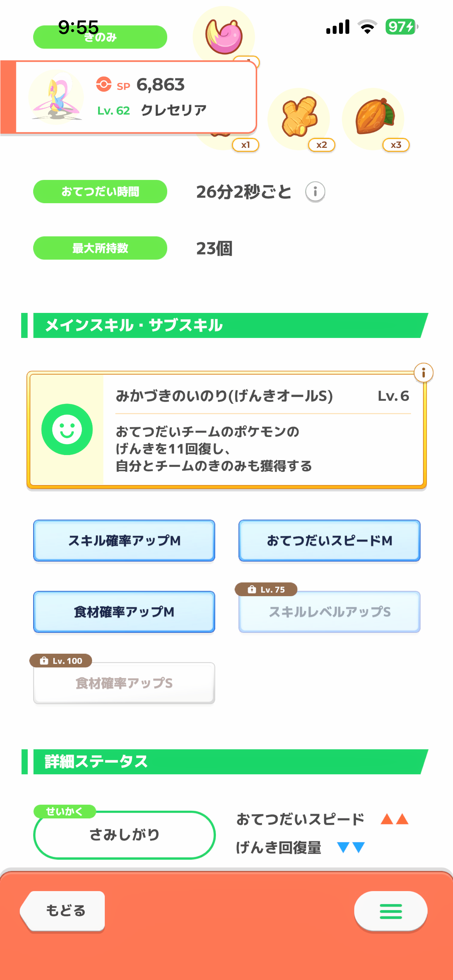Tap the おてつだいスピードM sub skill
The width and height of the screenshot is (453, 980).
[330, 540]
